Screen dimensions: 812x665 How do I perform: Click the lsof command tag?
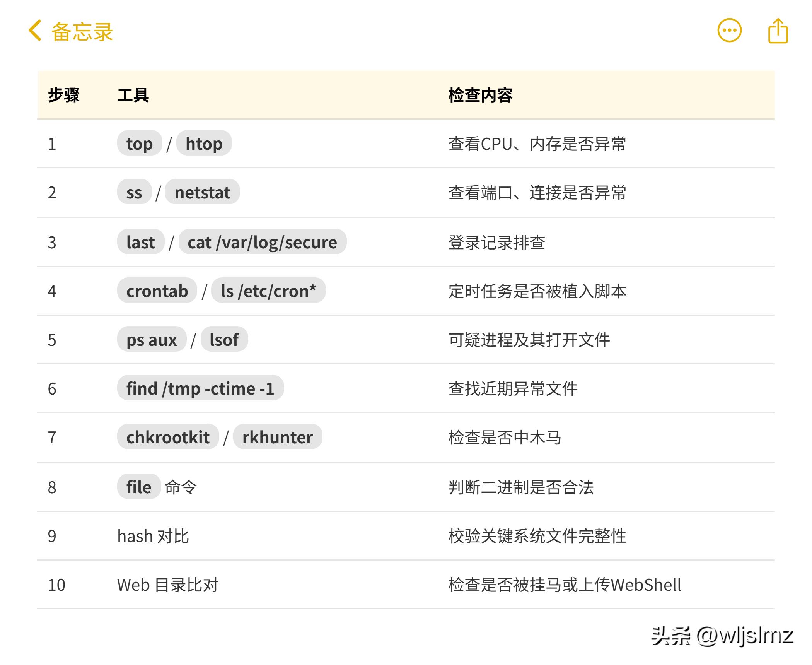click(223, 340)
